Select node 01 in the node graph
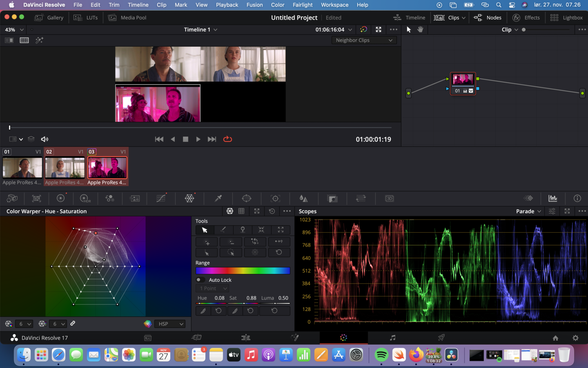This screenshot has width=588, height=368. click(x=463, y=83)
